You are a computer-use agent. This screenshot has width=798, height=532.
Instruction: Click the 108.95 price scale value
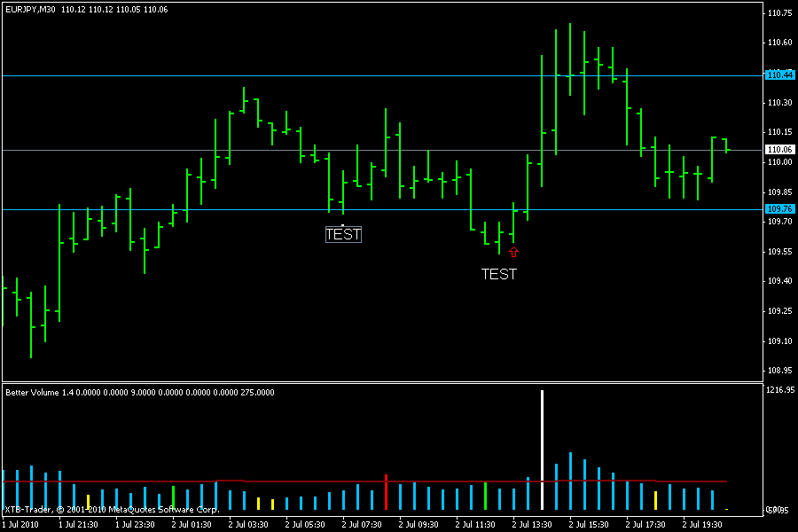tap(779, 371)
